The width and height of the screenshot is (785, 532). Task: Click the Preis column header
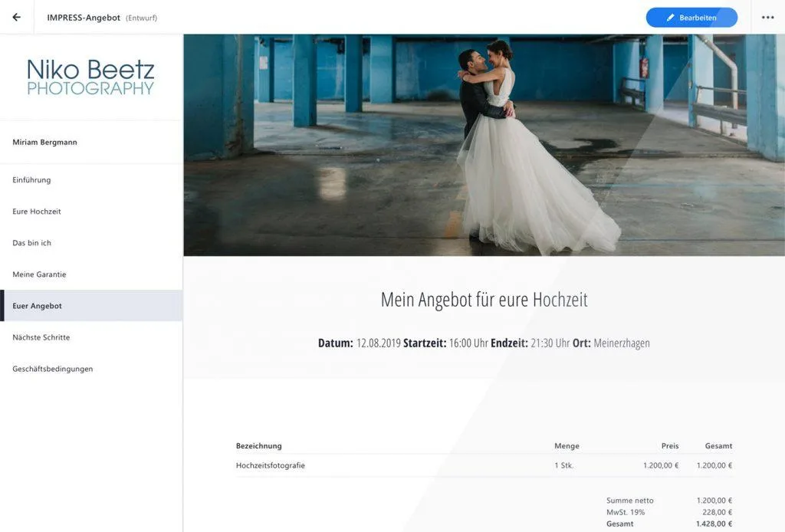pyautogui.click(x=670, y=446)
